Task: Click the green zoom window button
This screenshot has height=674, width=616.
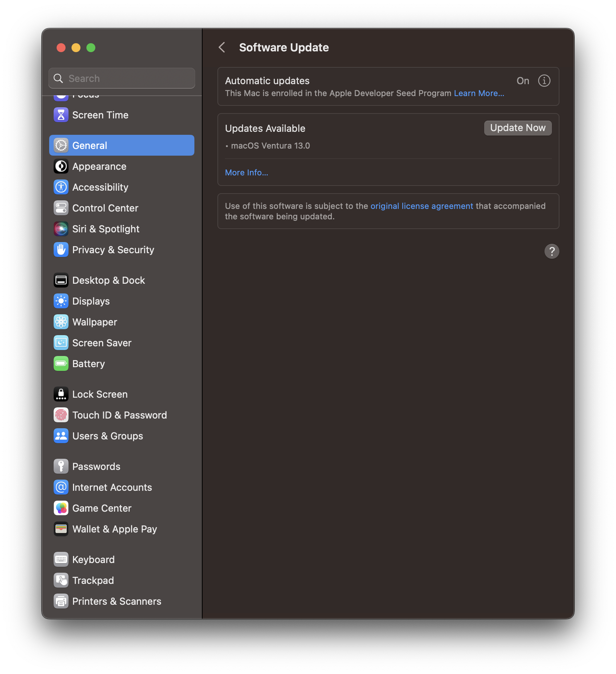Action: pyautogui.click(x=91, y=48)
